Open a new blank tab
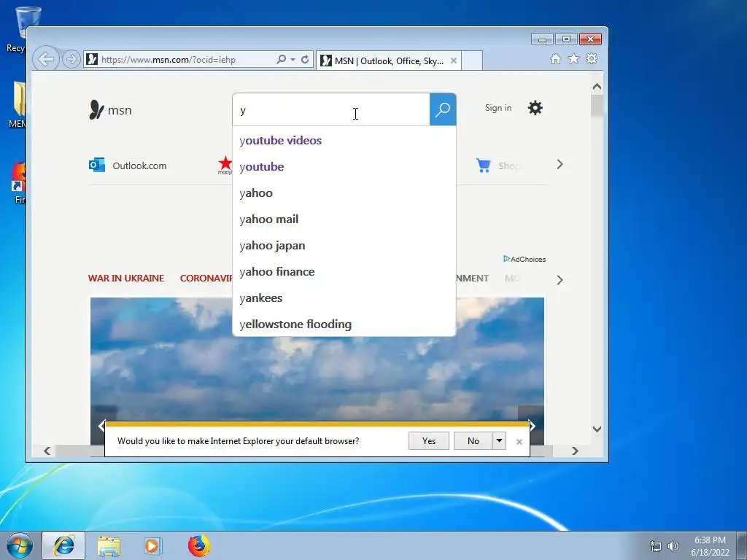The height and width of the screenshot is (560, 747). 472,61
